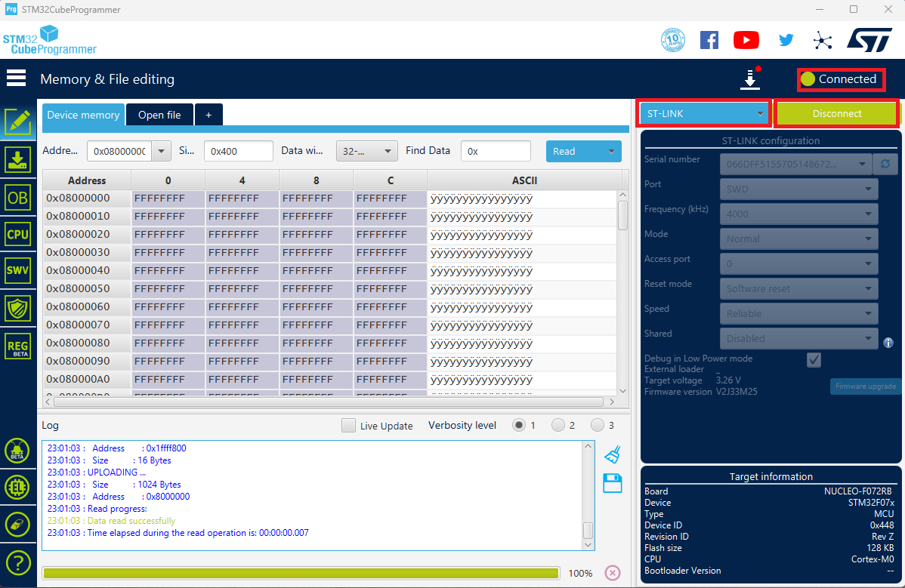Click the full chip erase eraser icon
The width and height of the screenshot is (905, 588).
click(17, 525)
